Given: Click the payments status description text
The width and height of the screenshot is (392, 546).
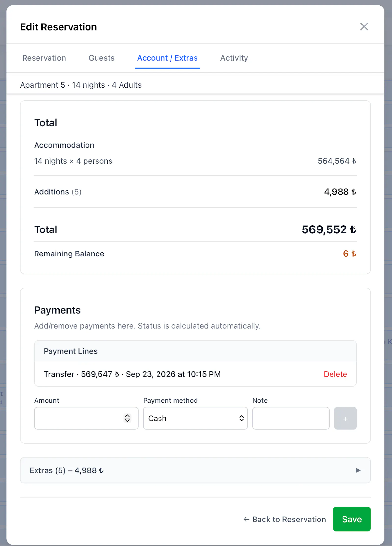Looking at the screenshot, I should (x=147, y=326).
